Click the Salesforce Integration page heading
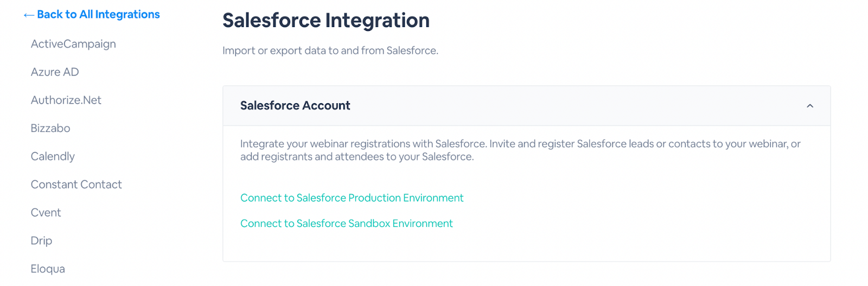 [x=325, y=21]
